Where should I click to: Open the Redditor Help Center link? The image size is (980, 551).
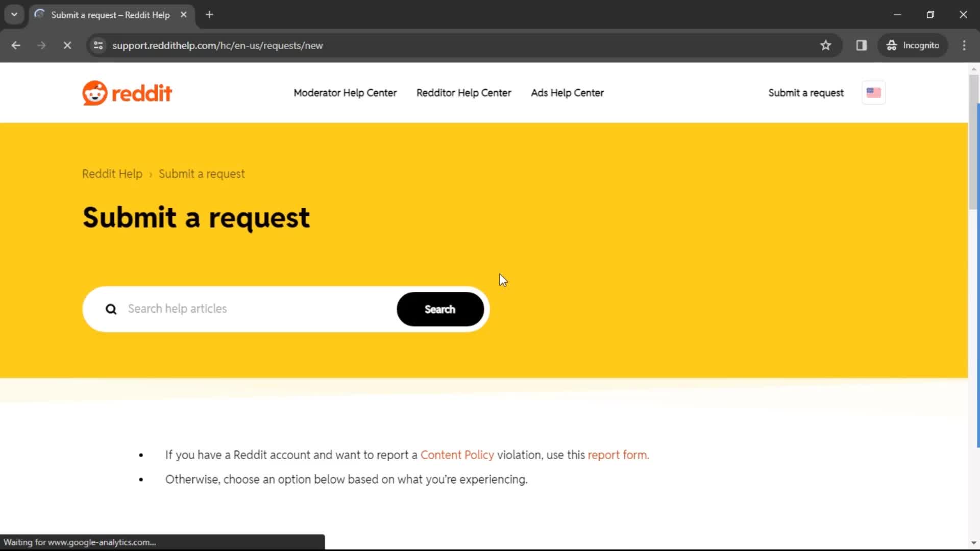coord(464,93)
